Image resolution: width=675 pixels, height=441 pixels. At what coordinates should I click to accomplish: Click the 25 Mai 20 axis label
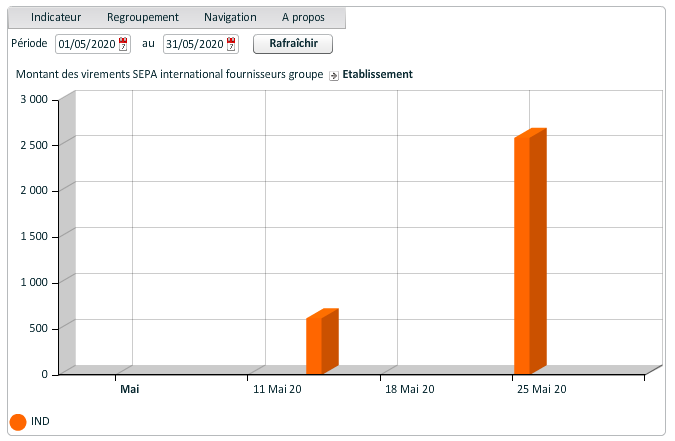pos(542,389)
